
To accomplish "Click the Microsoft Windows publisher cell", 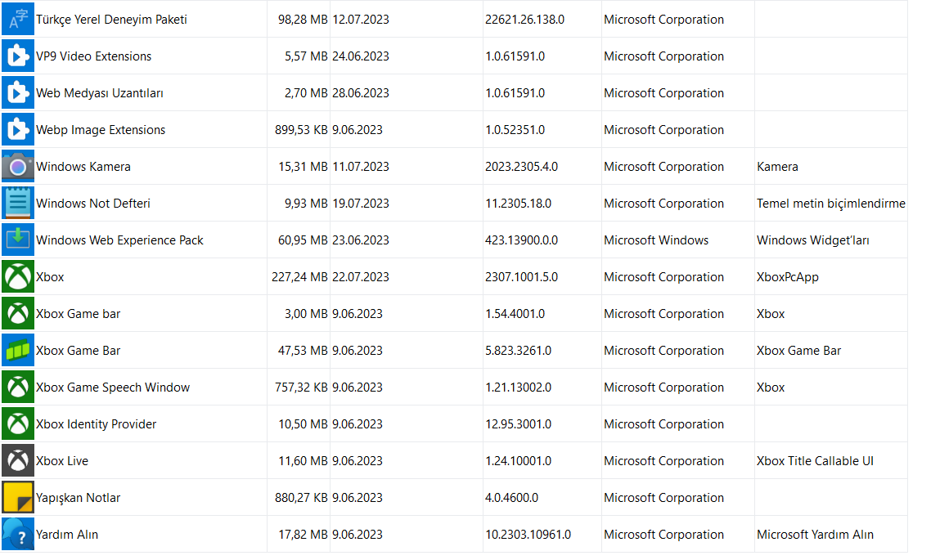I will [x=656, y=240].
